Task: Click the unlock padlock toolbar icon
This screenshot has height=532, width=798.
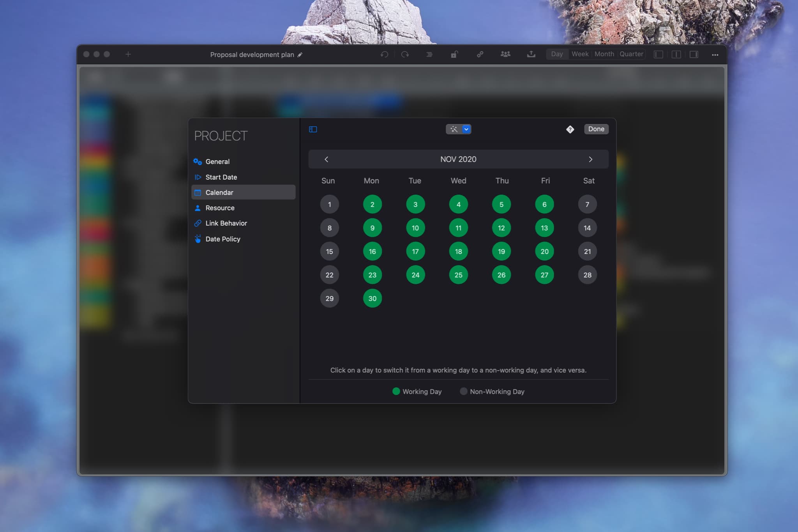Action: pos(454,55)
